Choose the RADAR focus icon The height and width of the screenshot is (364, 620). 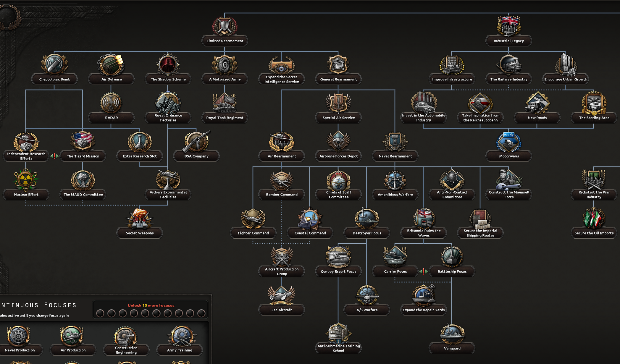tap(111, 103)
